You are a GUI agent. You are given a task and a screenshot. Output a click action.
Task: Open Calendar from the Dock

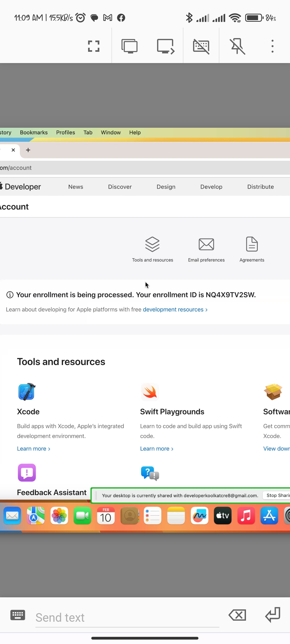[106, 515]
